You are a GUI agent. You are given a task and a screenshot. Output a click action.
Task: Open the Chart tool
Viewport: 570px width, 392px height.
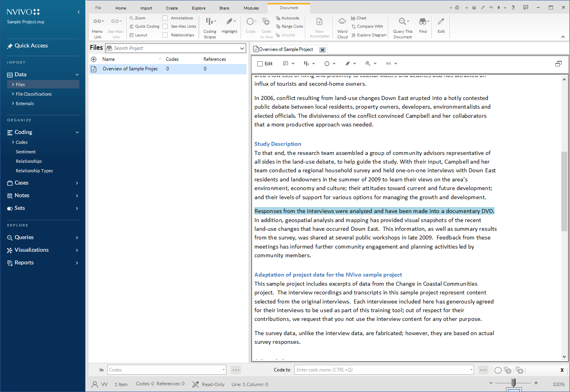point(359,18)
